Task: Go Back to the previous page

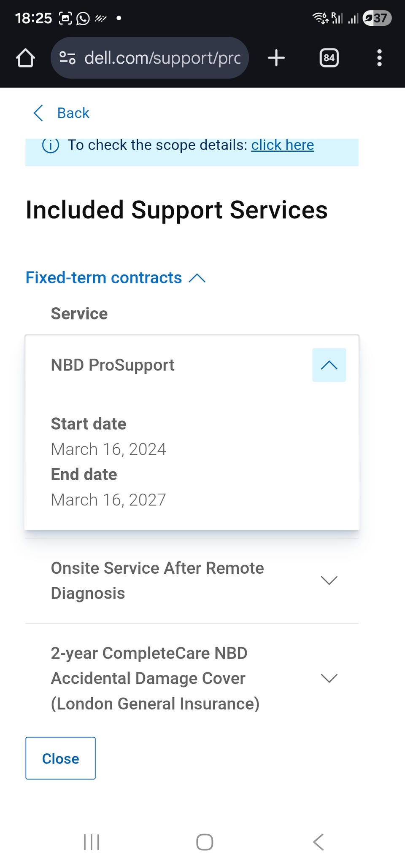Action: [73, 113]
